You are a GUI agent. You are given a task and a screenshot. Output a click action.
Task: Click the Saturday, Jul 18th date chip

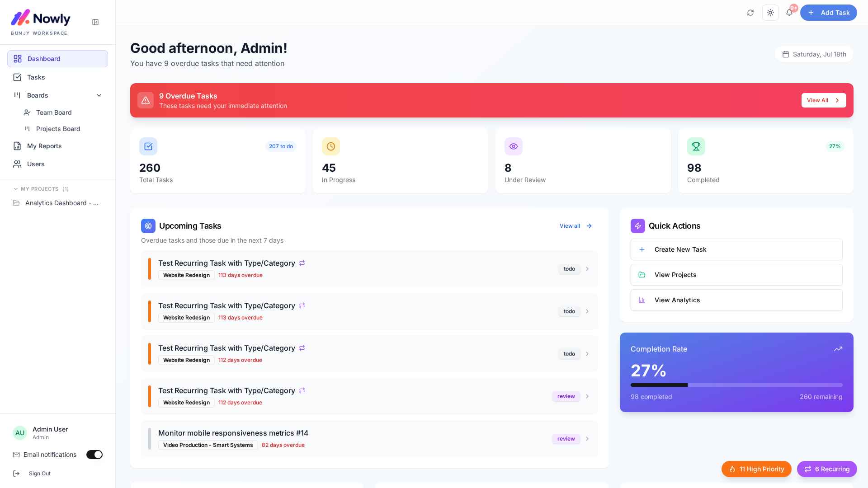tap(814, 54)
